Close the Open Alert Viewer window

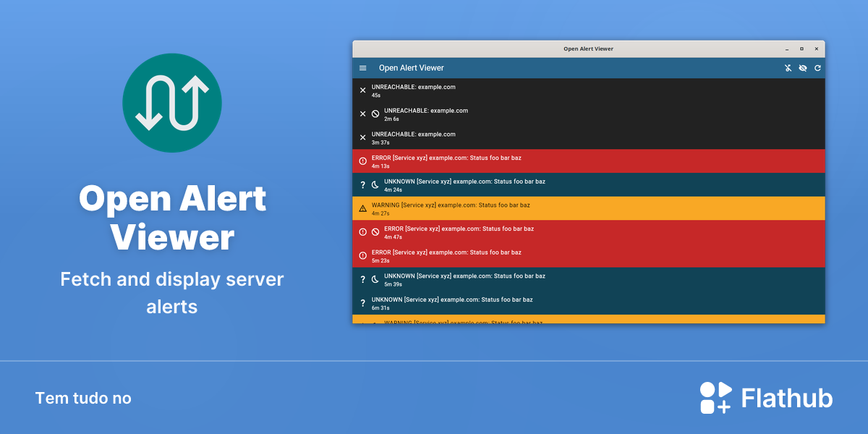(817, 49)
